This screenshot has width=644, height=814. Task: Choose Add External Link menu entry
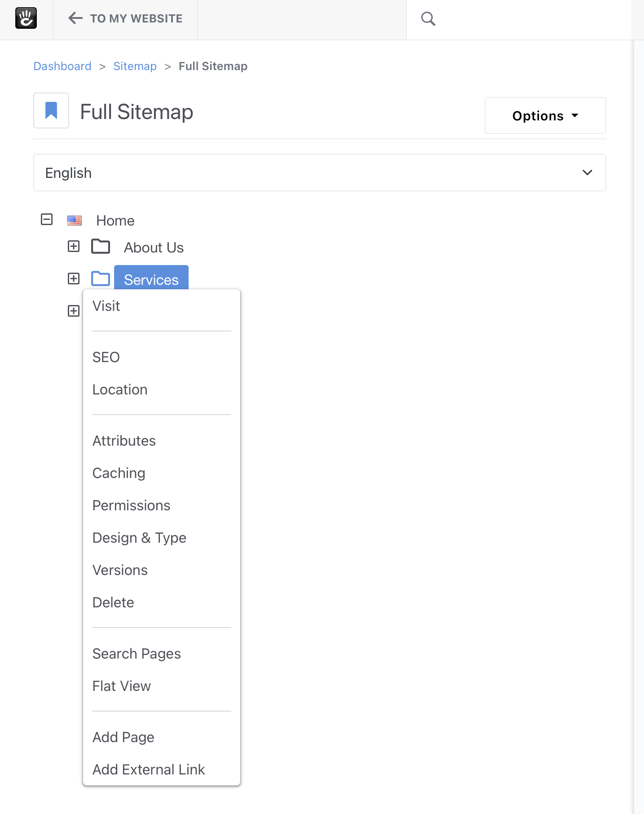click(x=149, y=770)
